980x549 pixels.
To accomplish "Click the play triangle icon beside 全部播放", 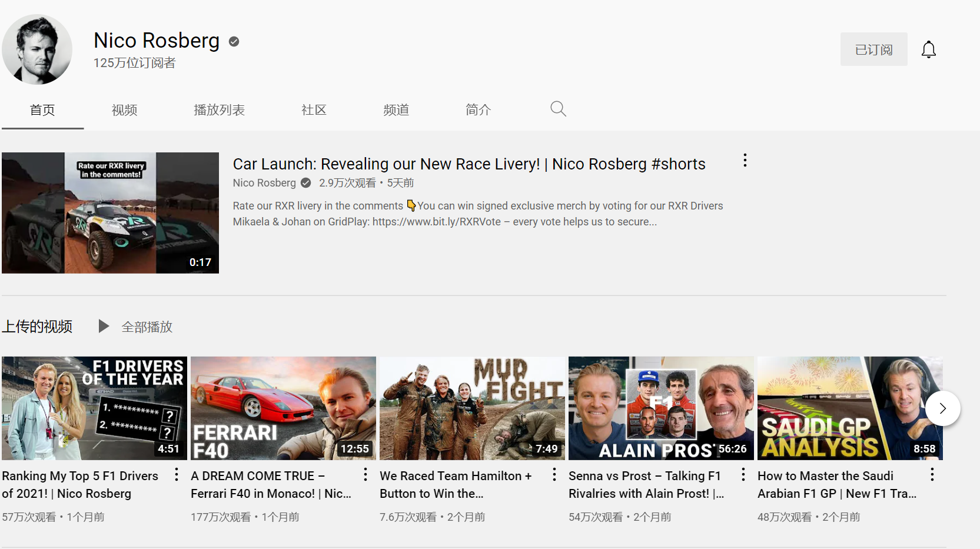I will point(104,326).
